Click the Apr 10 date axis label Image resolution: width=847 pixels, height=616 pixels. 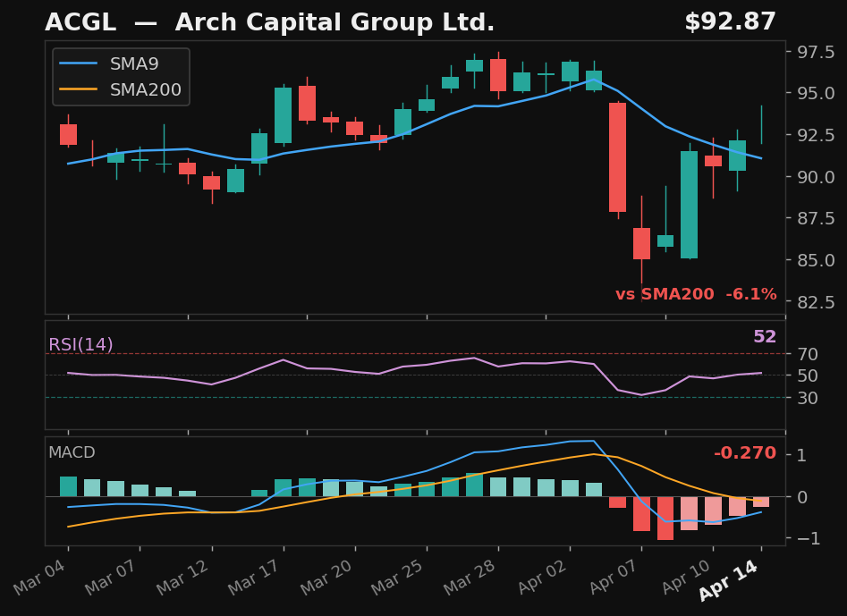pos(685,578)
